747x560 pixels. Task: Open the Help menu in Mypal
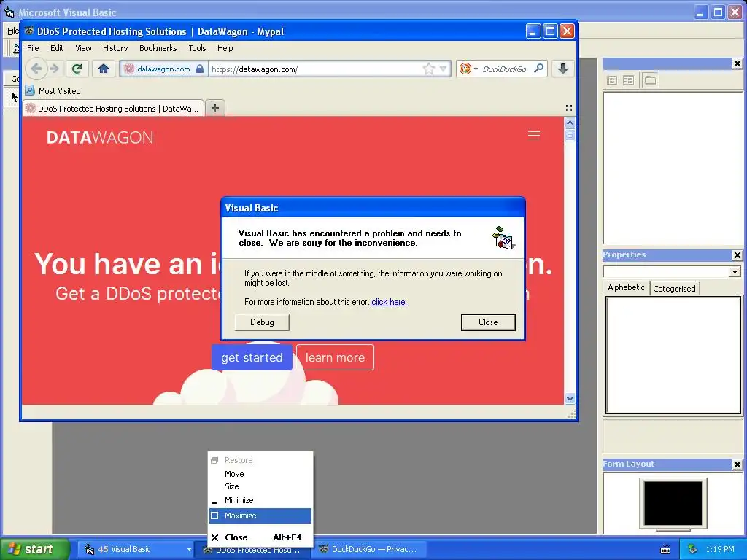tap(225, 48)
